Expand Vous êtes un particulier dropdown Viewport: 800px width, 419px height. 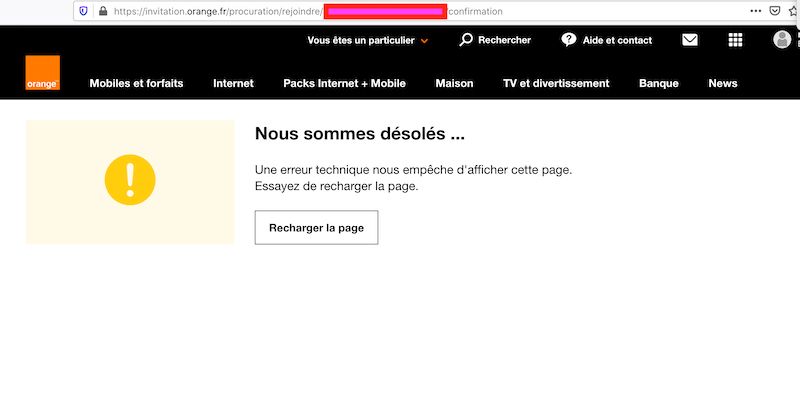point(367,40)
